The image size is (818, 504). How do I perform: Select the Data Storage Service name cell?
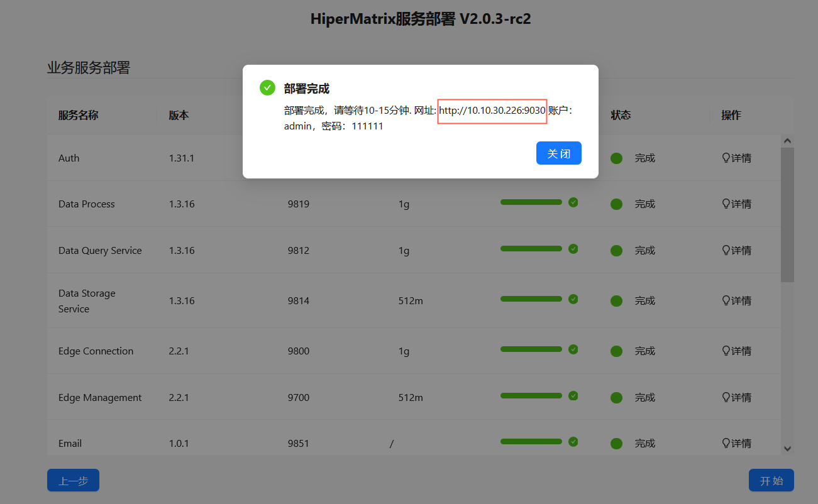click(x=87, y=301)
